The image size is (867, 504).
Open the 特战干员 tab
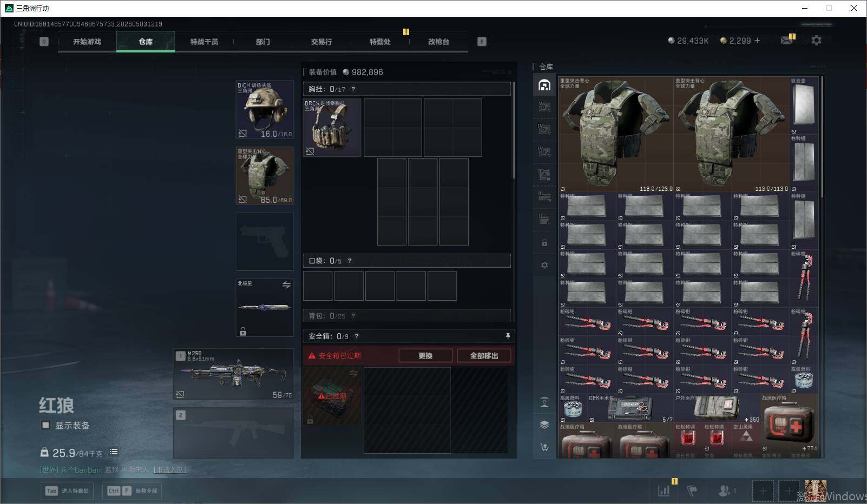(204, 42)
